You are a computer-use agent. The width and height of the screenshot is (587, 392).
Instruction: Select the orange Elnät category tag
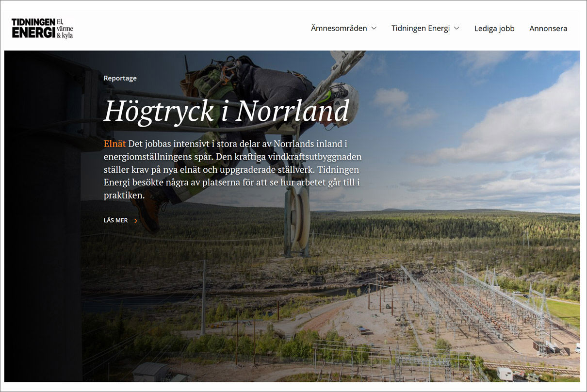point(114,144)
